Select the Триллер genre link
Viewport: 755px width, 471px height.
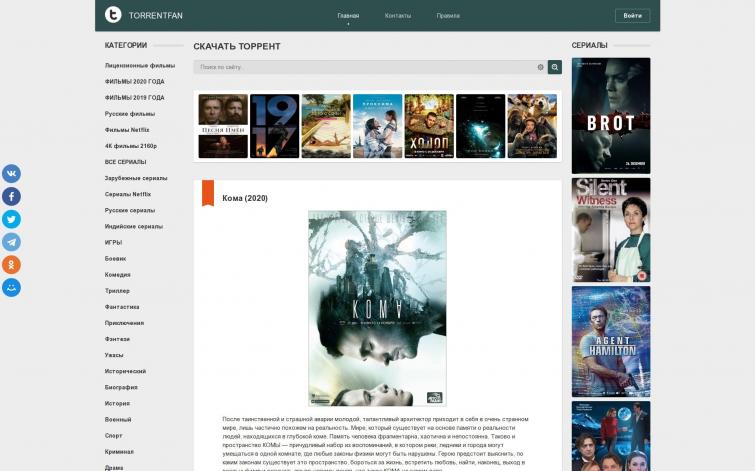tap(117, 291)
